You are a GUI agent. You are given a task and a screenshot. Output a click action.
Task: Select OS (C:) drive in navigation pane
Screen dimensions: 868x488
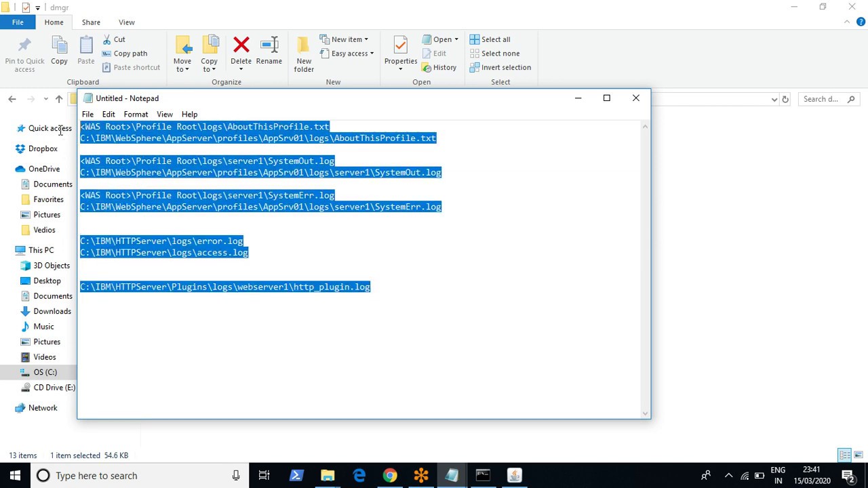pos(45,372)
